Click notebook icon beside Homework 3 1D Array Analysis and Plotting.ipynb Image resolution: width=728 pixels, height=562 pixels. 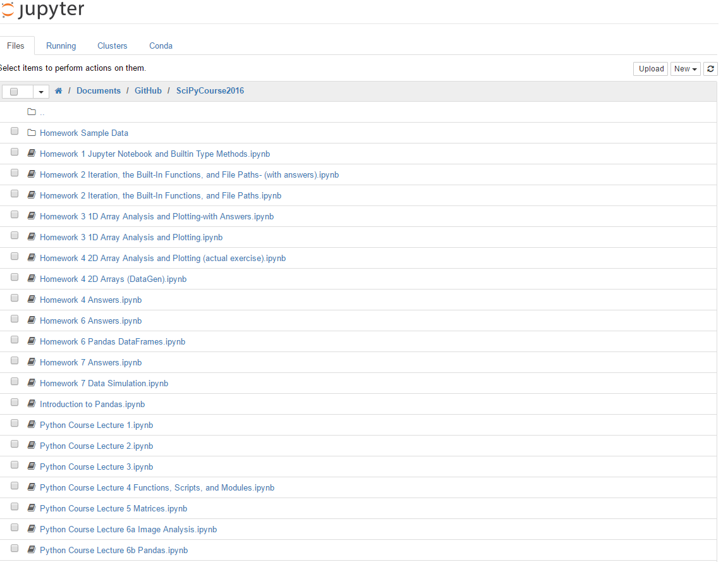32,237
